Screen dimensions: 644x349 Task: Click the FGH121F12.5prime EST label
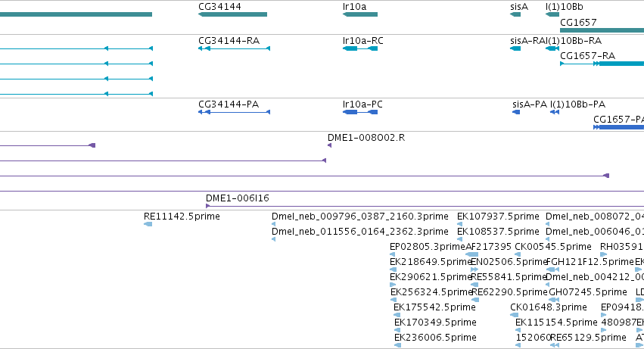tap(590, 262)
